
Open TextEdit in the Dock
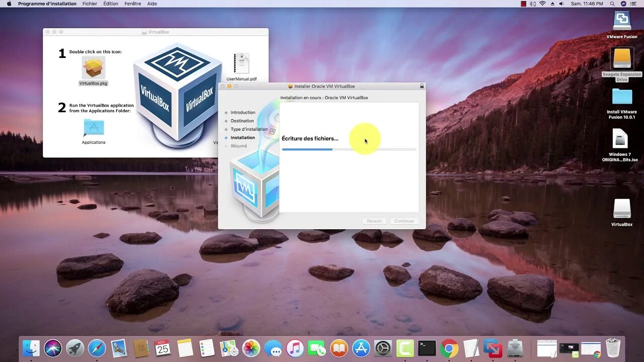[x=471, y=348]
